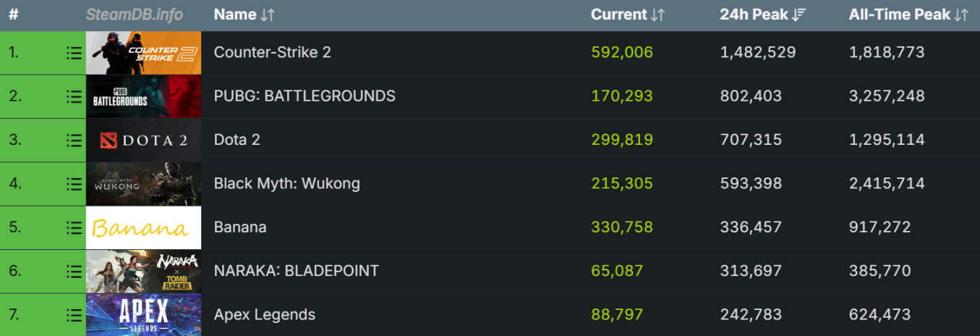Viewport: 980px width, 336px height.
Task: Click the SteamDB.info header logo
Action: pyautogui.click(x=135, y=14)
